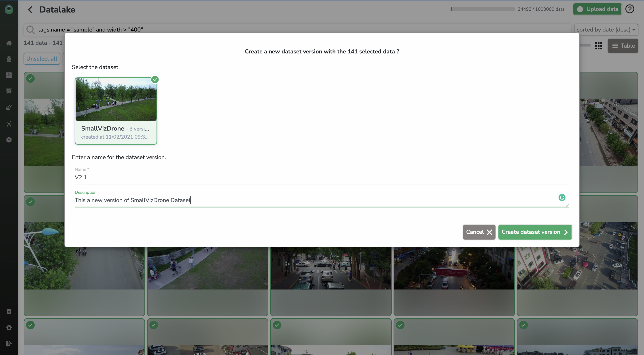This screenshot has width=644, height=355.
Task: Open the help question mark icon
Action: [629, 9]
